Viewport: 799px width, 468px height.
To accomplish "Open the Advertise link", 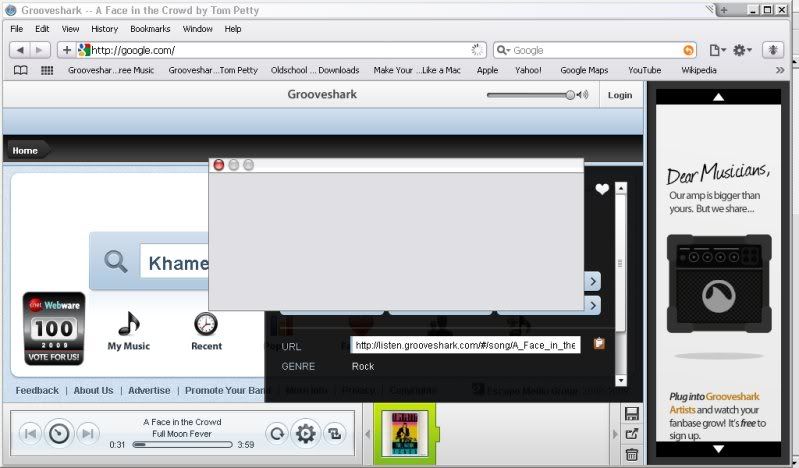I will 149,391.
